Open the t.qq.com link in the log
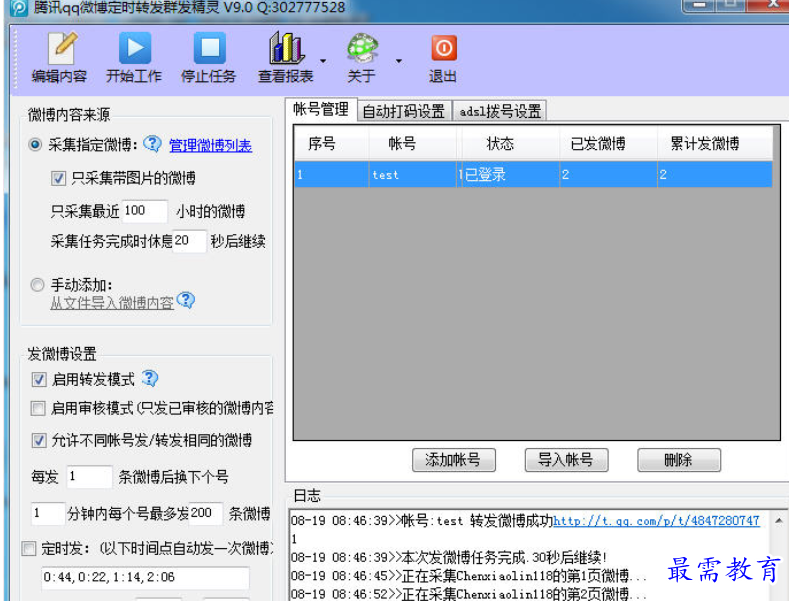 (656, 521)
